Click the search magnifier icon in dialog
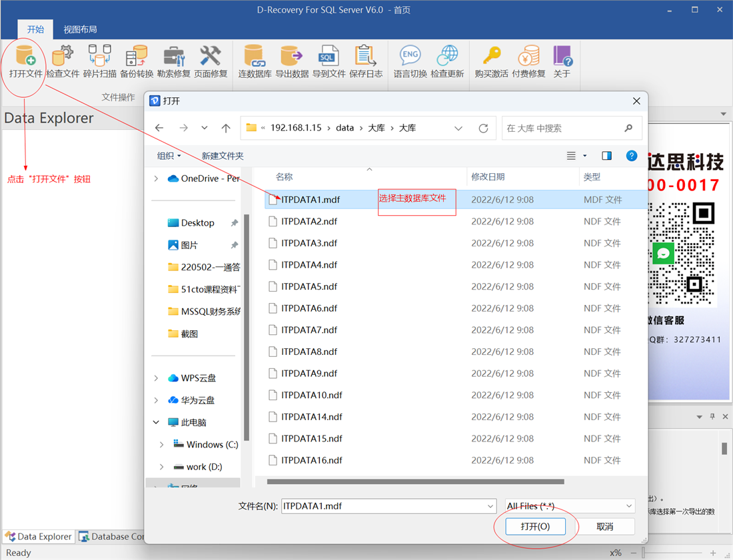733x560 pixels. click(628, 128)
